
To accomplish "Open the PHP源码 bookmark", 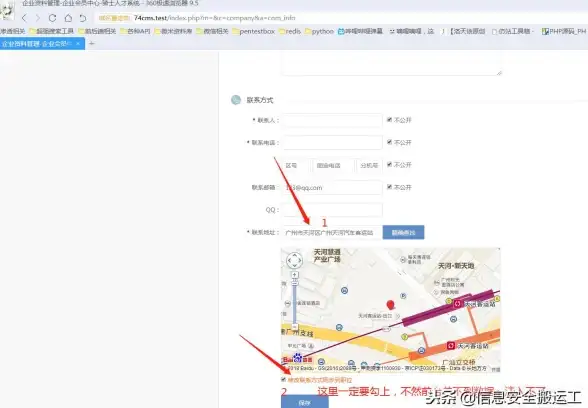I will tap(564, 32).
